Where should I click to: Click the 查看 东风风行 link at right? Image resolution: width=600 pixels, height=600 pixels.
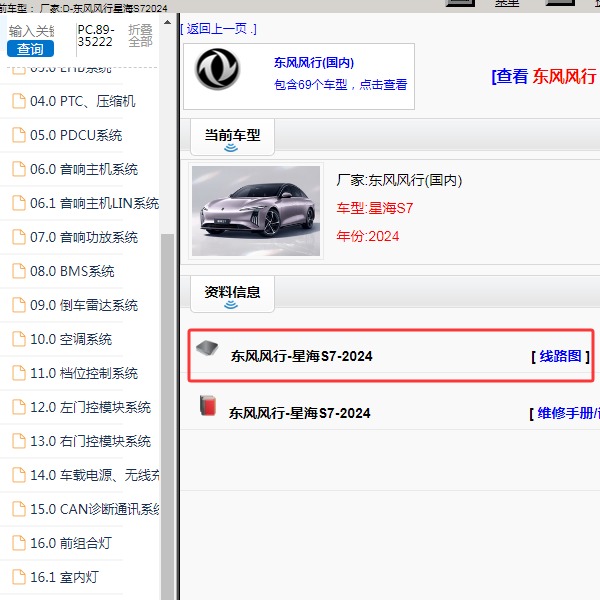(544, 77)
